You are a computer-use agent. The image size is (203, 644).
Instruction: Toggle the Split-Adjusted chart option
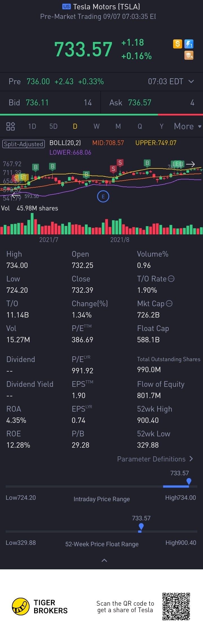click(24, 144)
